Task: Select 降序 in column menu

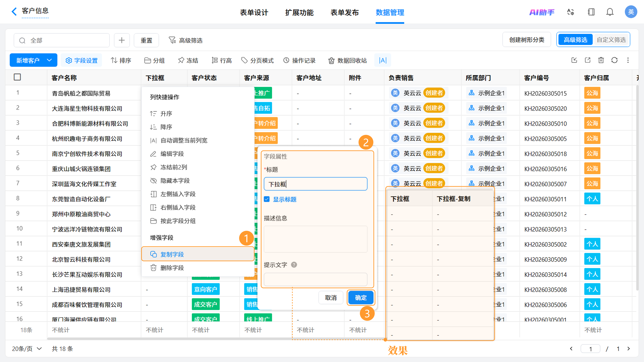Action: point(198,127)
